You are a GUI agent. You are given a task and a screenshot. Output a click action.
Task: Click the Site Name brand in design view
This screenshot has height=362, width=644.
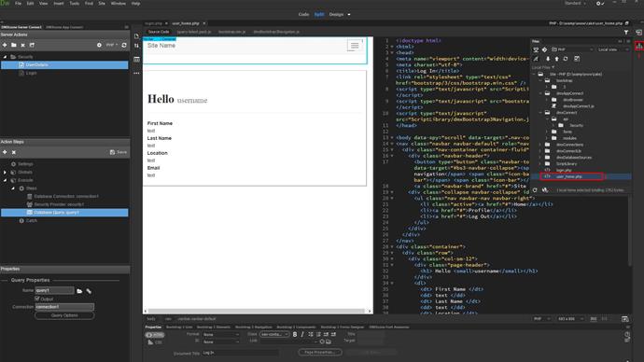point(161,46)
